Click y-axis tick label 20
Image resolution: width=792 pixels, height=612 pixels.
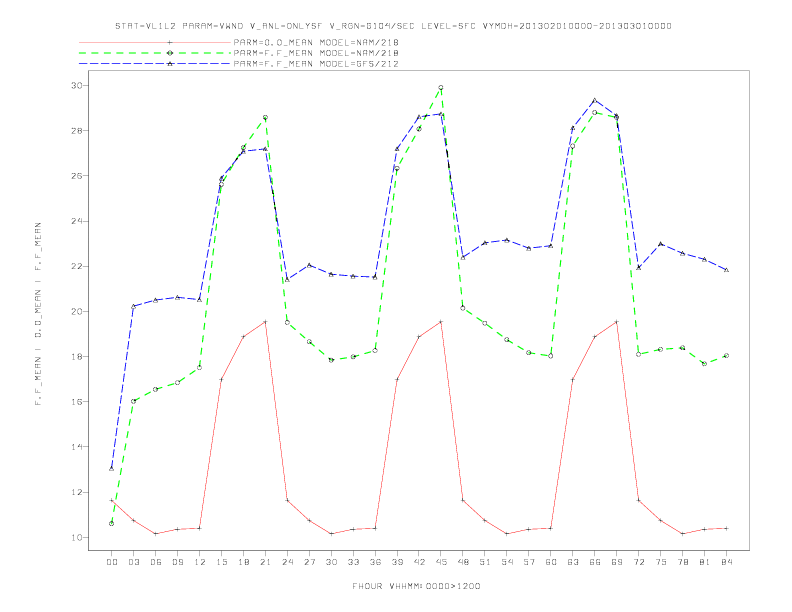point(77,312)
